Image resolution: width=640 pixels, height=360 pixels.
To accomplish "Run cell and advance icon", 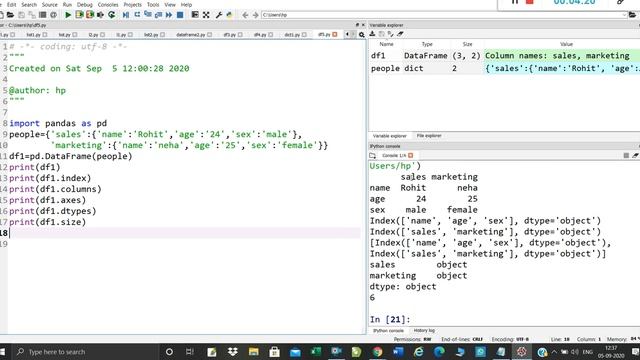I will click(90, 15).
